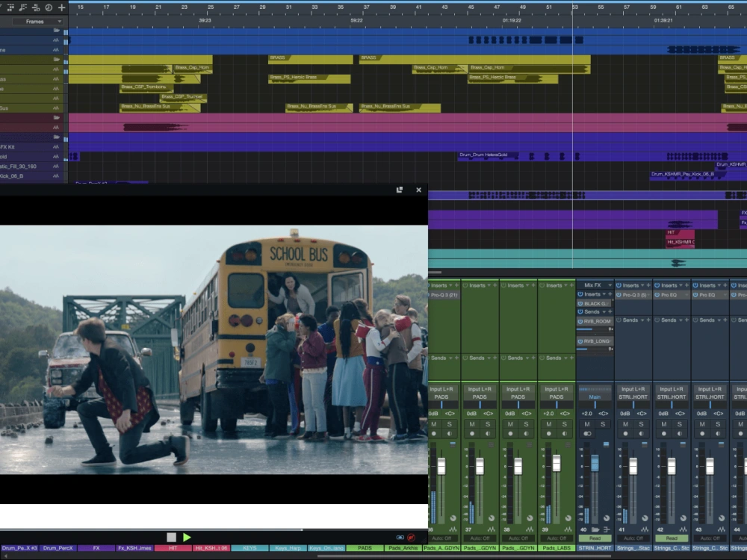This screenshot has height=560, width=747.
Task: Select the KEYS track tab at the bottom
Action: 249,548
